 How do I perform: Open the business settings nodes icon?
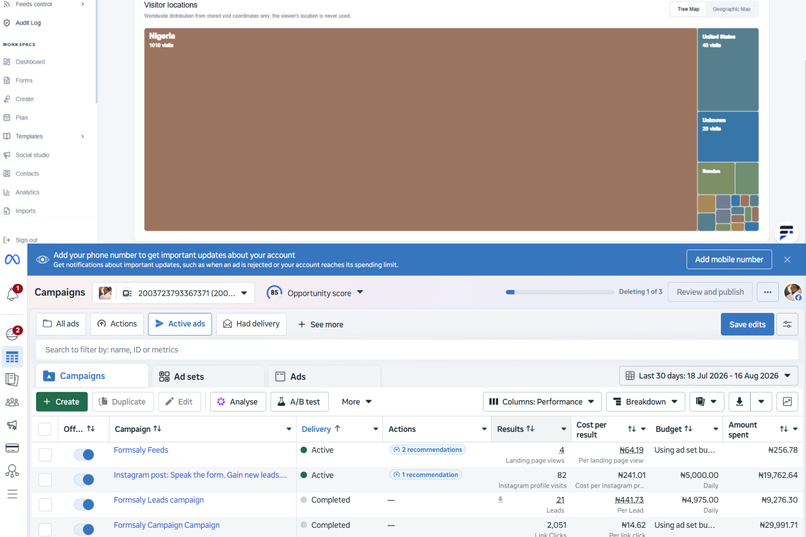(12, 471)
